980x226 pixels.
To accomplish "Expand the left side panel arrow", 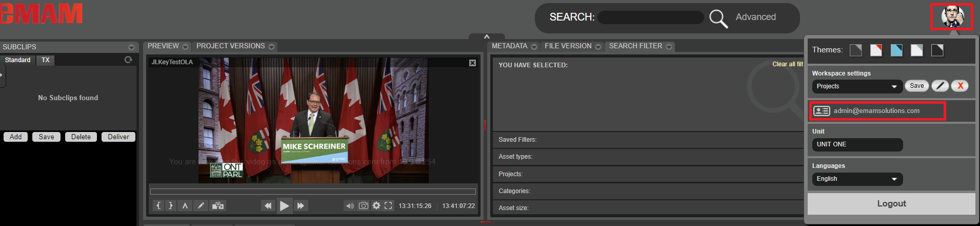I will tap(2, 75).
